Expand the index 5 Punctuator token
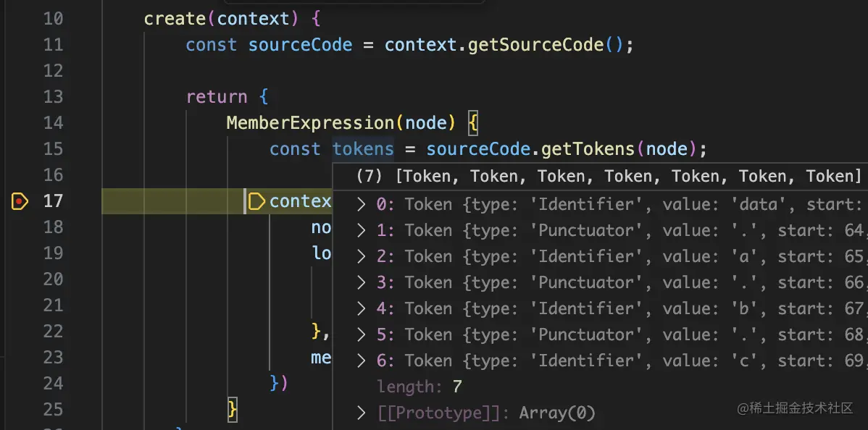 point(361,334)
